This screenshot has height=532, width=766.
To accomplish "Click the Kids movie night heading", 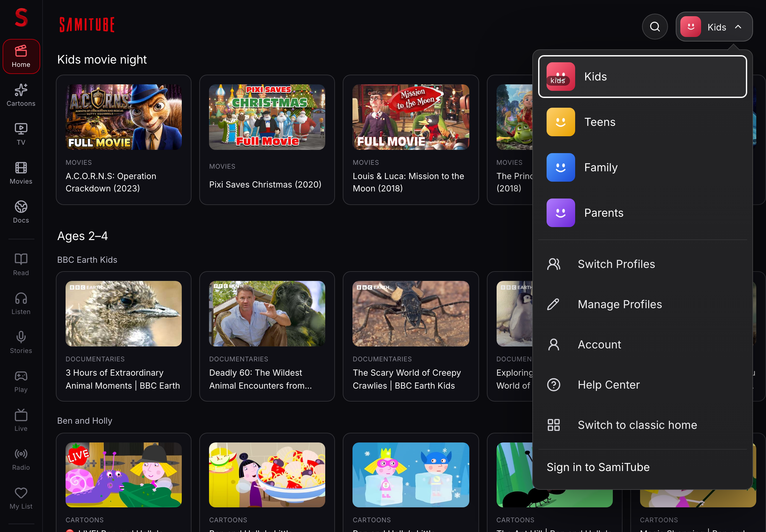I will [102, 60].
